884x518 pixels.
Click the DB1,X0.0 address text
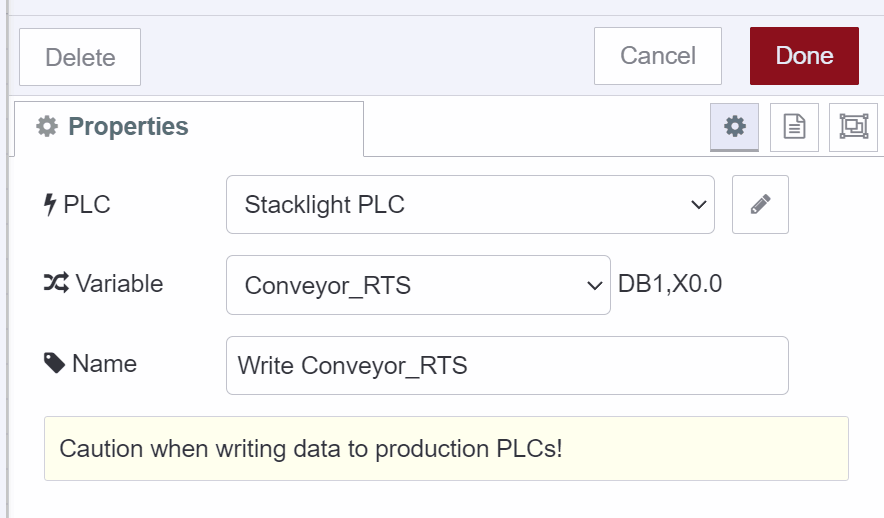coord(670,284)
